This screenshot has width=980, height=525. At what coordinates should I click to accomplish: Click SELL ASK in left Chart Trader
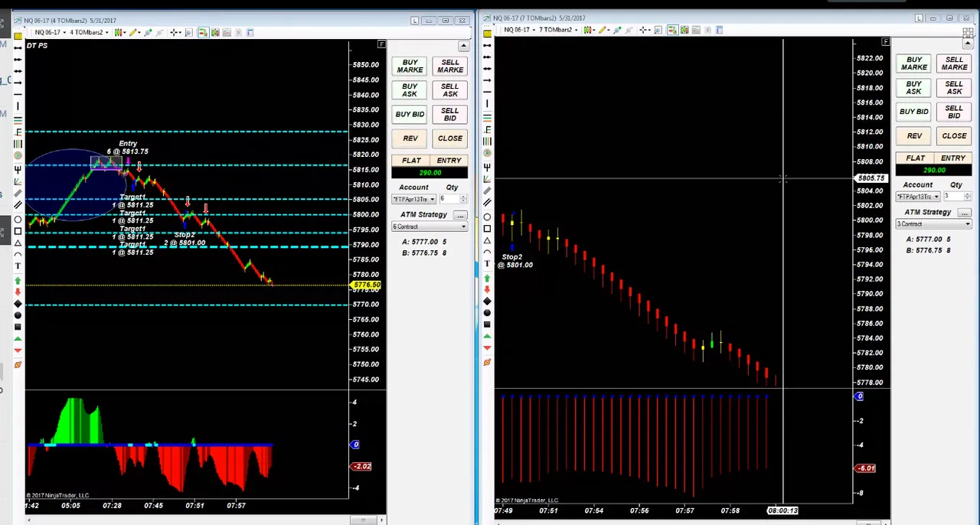point(449,90)
